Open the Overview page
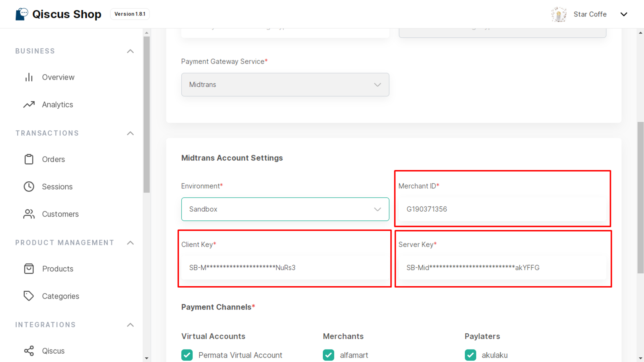The height and width of the screenshot is (362, 644). pyautogui.click(x=58, y=77)
